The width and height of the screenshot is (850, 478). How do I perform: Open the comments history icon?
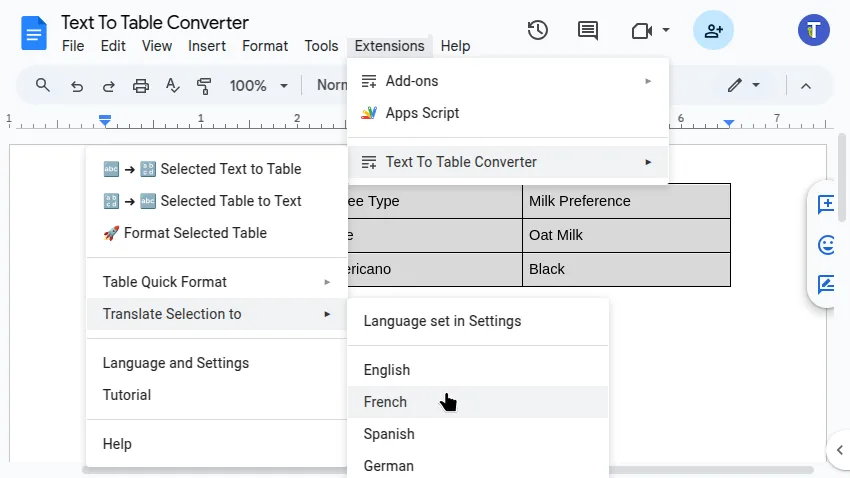(x=588, y=30)
